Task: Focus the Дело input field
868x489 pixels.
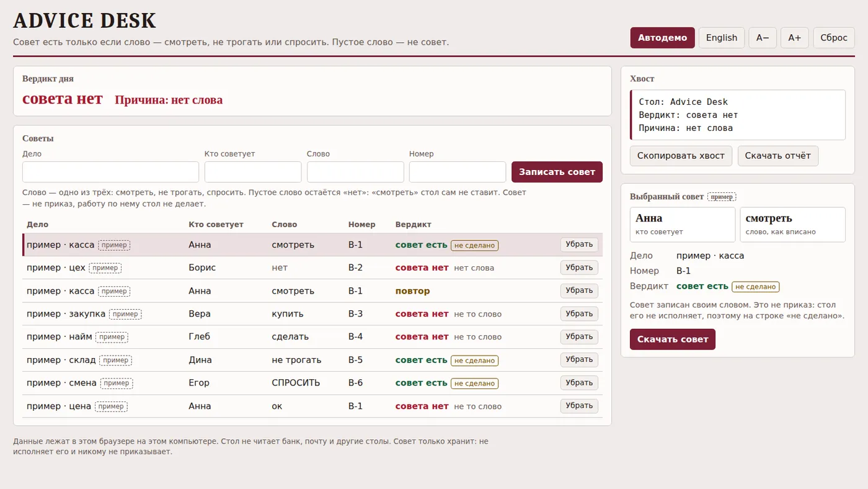Action: (110, 172)
